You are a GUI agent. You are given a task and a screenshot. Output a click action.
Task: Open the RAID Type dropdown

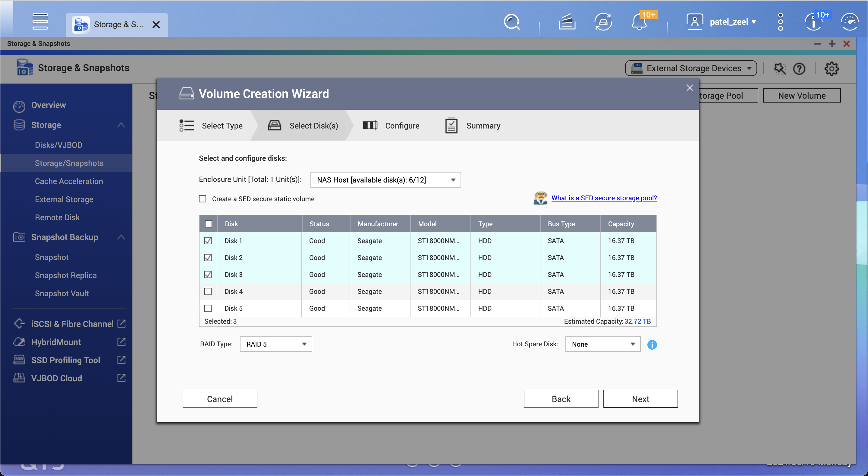click(x=276, y=344)
